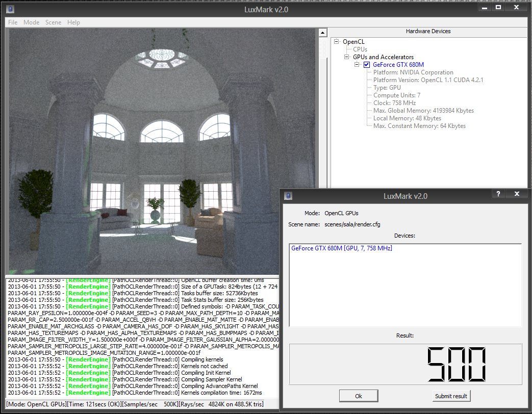Click 'scenes/sala/render.cfg' scene name value

(352, 224)
